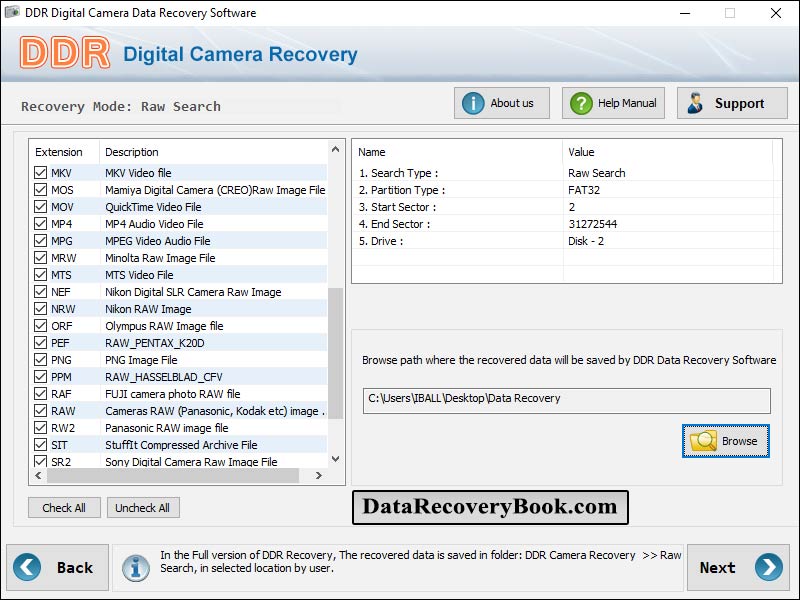
Task: Click the Browse button to choose save path
Action: pos(725,440)
